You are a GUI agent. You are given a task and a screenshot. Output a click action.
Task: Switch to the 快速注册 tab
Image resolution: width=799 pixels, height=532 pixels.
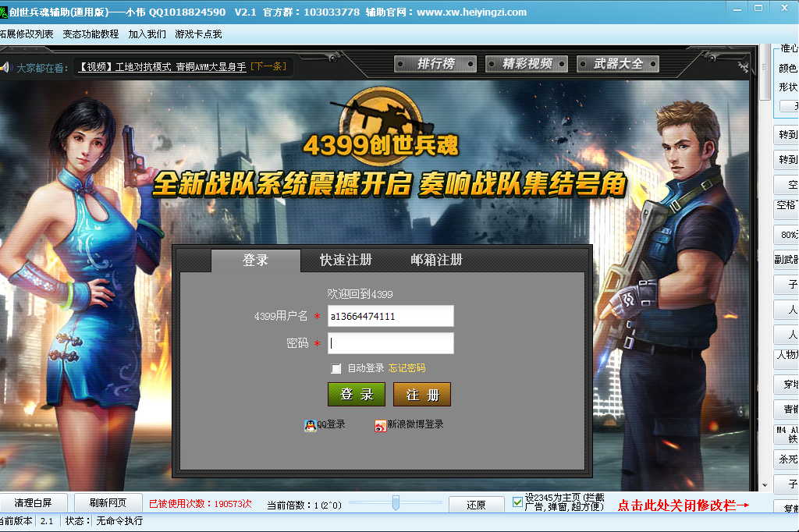346,260
